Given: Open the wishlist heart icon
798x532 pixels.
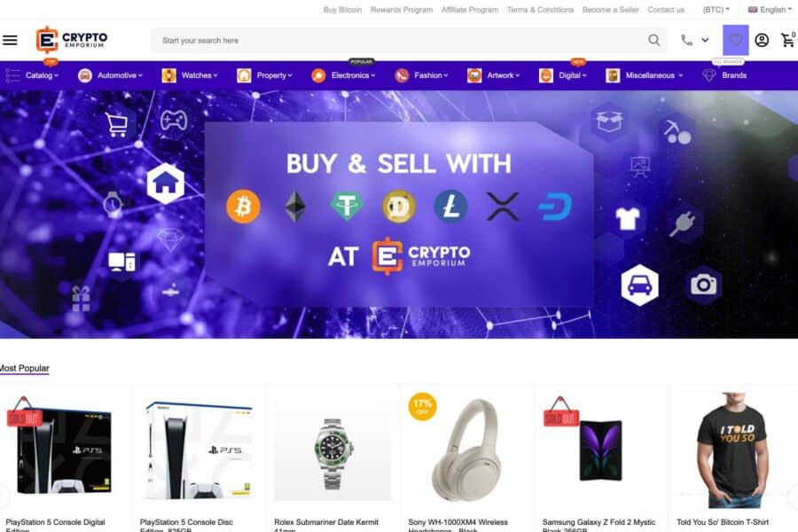Looking at the screenshot, I should click(x=735, y=40).
